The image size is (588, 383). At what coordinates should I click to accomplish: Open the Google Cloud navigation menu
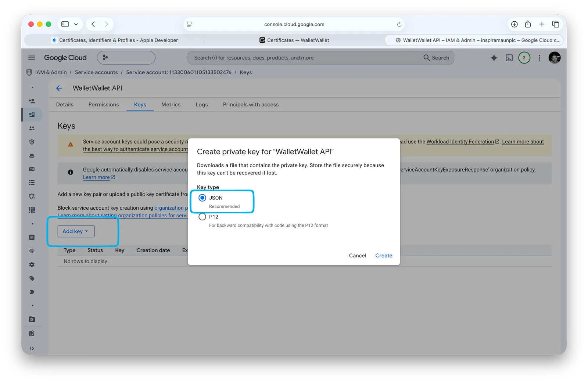tap(32, 58)
